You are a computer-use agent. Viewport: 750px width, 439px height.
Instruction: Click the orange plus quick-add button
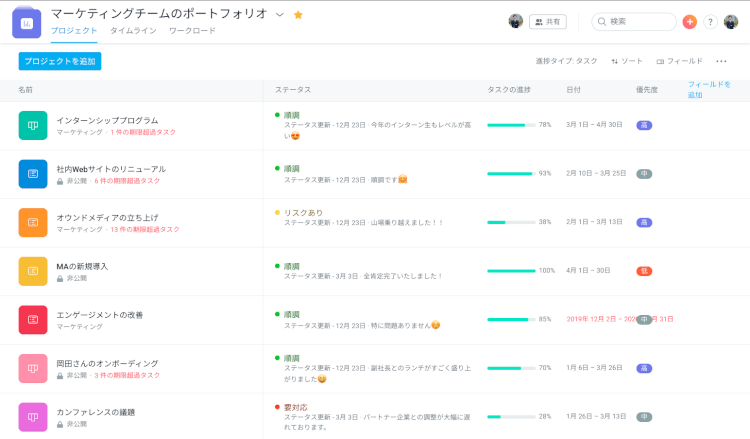click(x=689, y=22)
